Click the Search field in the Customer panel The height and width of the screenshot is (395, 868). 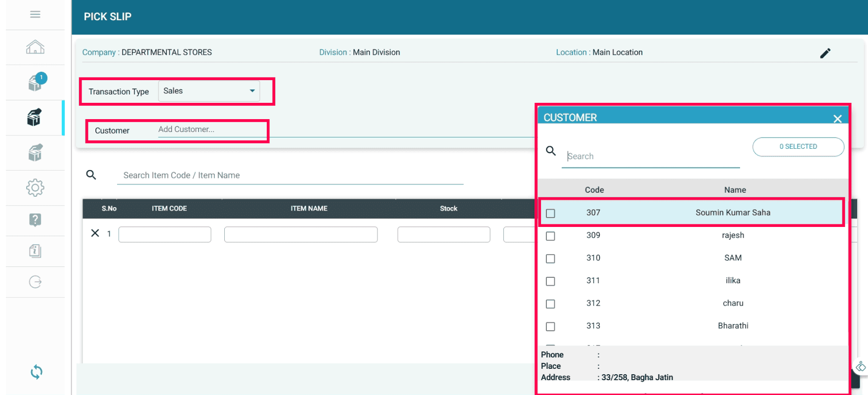coord(651,157)
